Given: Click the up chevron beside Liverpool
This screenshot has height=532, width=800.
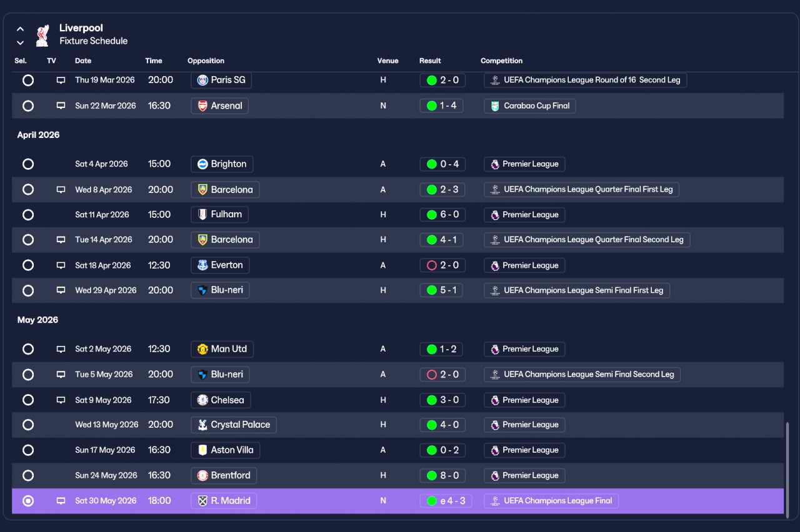Looking at the screenshot, I should [20, 29].
